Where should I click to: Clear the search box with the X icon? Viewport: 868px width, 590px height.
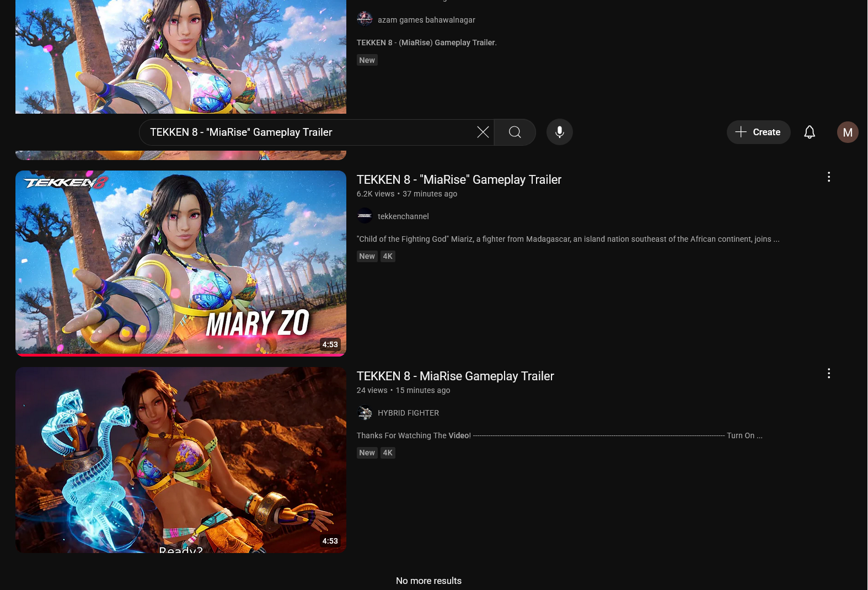[483, 132]
